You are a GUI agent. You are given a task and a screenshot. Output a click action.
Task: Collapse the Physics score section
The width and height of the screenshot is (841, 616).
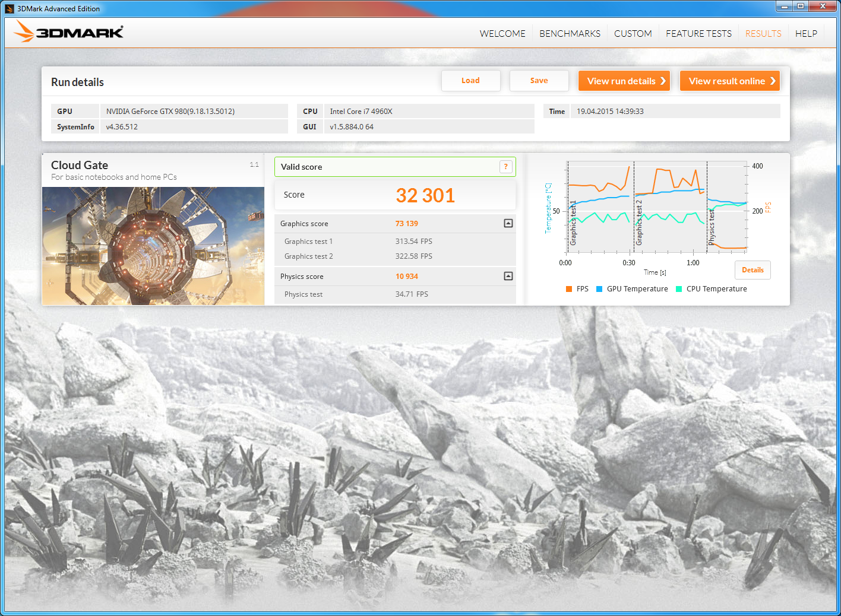(x=508, y=276)
